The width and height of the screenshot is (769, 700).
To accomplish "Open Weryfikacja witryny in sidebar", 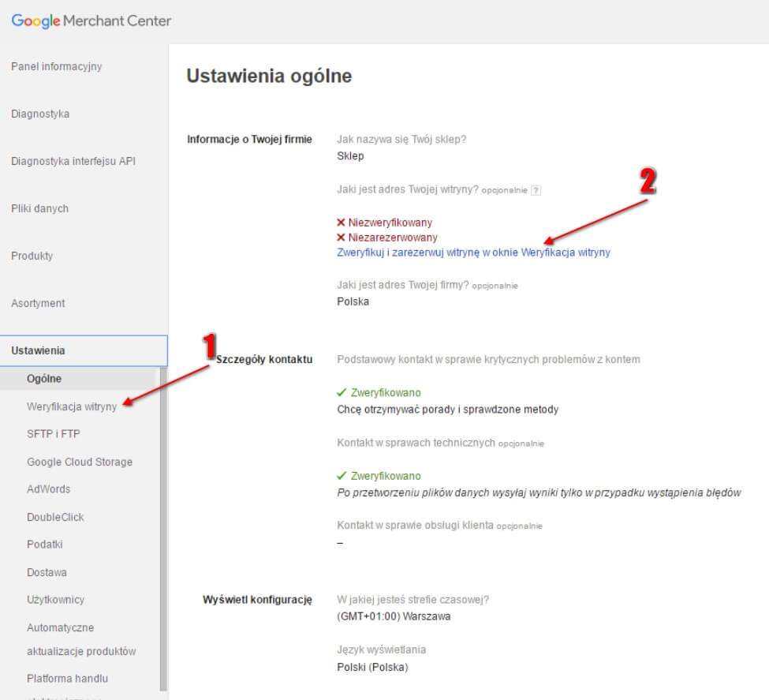I will 72,406.
